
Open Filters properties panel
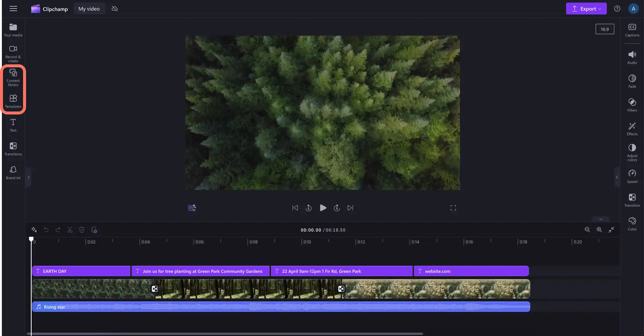(632, 105)
